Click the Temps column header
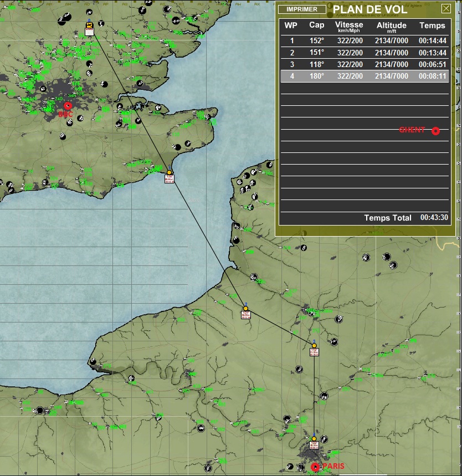The height and width of the screenshot is (476, 462). pyautogui.click(x=432, y=25)
